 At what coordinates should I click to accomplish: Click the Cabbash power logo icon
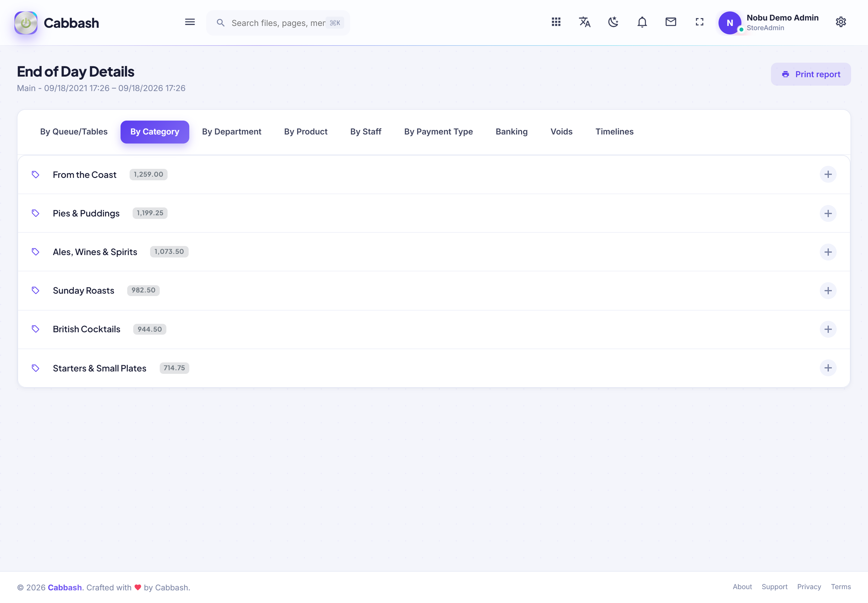[26, 23]
